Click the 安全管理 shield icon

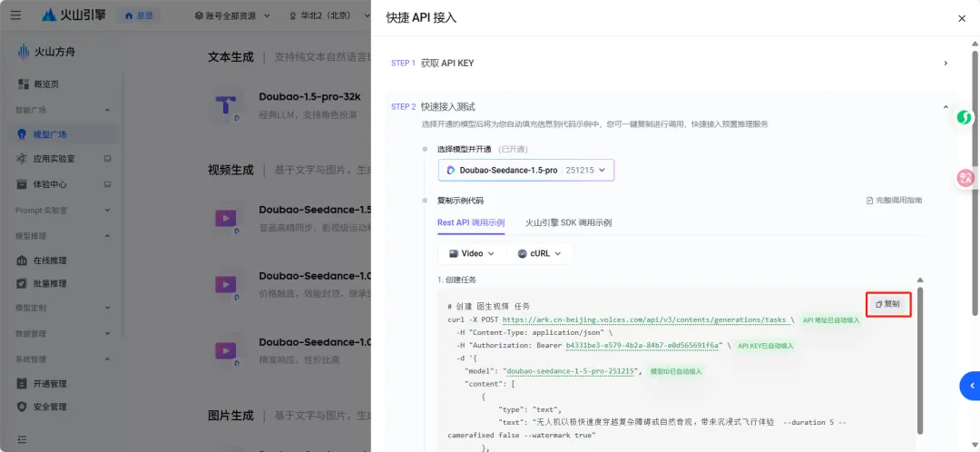(x=23, y=407)
